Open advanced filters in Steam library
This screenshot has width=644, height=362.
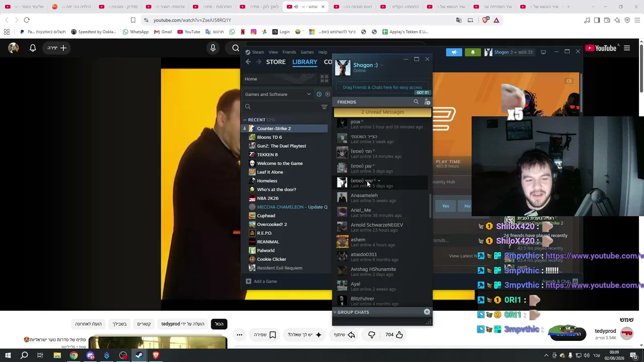pyautogui.click(x=324, y=107)
